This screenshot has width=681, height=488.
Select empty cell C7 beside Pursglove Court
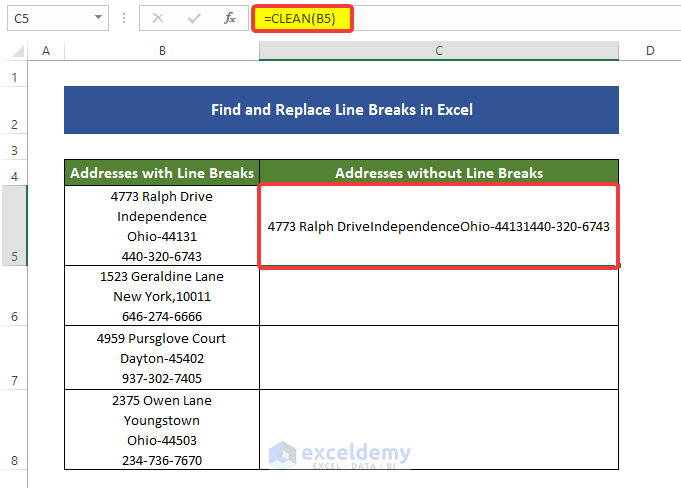pyautogui.click(x=439, y=358)
